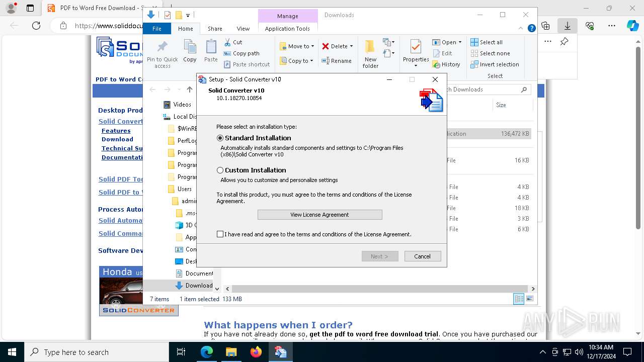The height and width of the screenshot is (362, 644).
Task: Click tree pane scroll down arrow
Action: click(217, 289)
